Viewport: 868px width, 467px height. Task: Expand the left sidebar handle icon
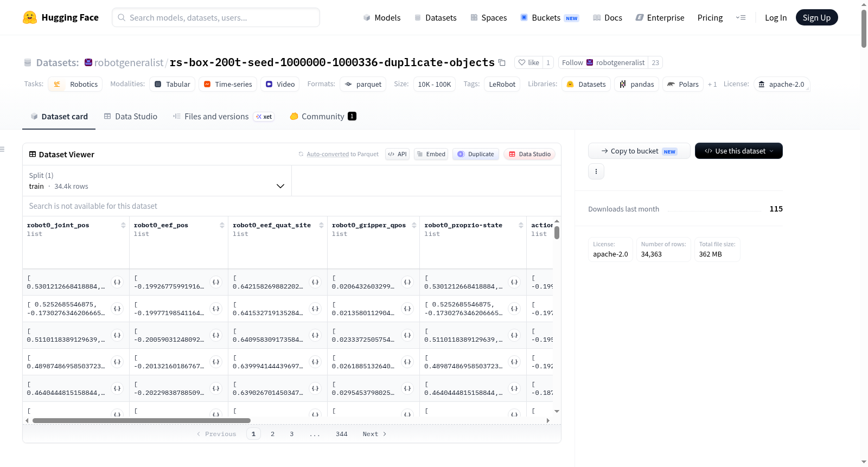click(x=2, y=149)
